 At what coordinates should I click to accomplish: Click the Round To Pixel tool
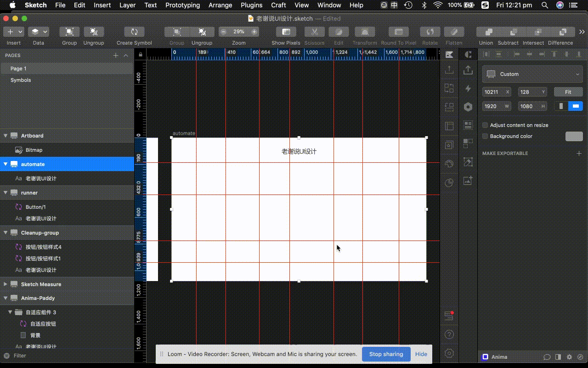[x=399, y=32]
